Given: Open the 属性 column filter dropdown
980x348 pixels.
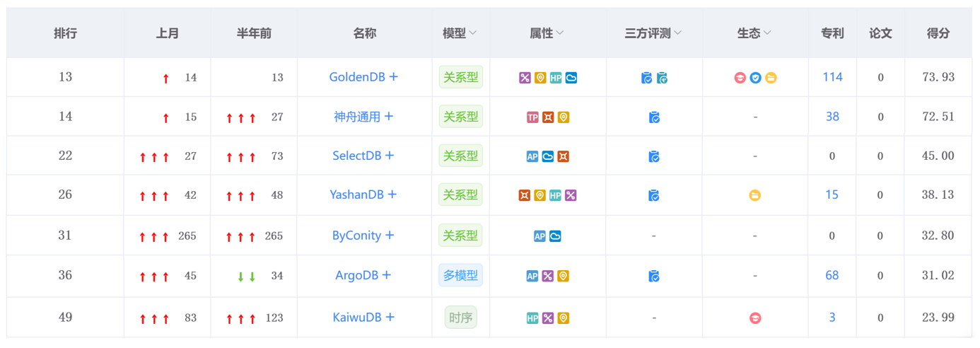Looking at the screenshot, I should 560,33.
